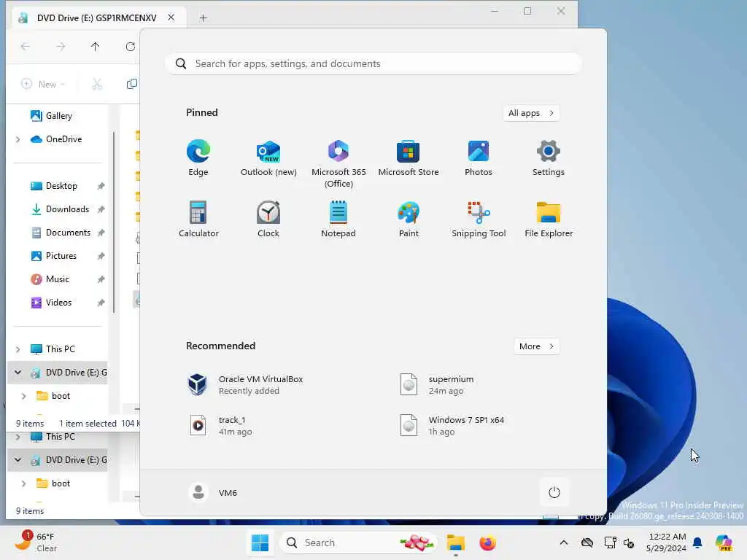Launch Notepad from Start menu
Viewport: 747px width, 560px height.
338,219
